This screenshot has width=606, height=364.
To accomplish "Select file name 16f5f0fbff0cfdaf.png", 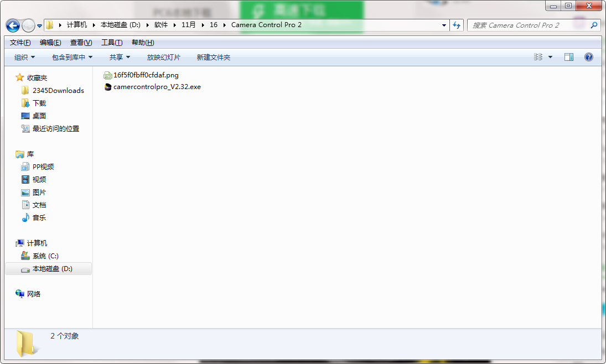I will coord(146,75).
